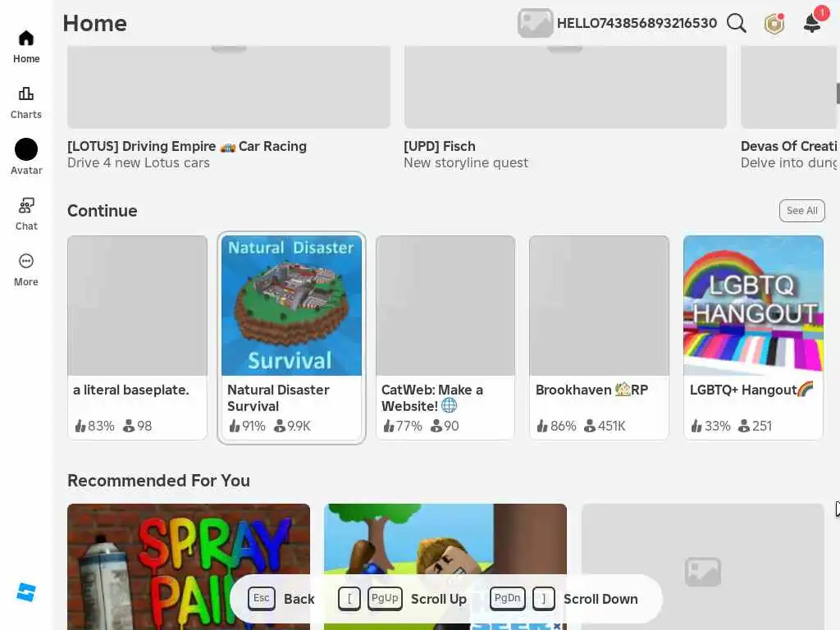The image size is (840, 630).
Task: Click the left bracket key hint
Action: click(349, 598)
